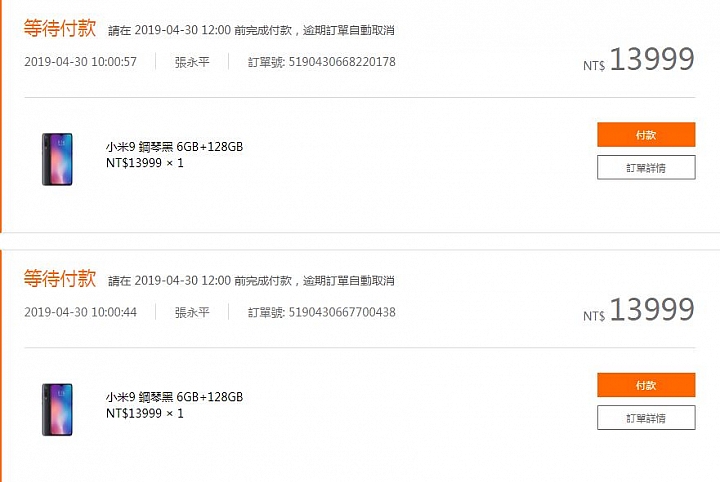Click the timestamp 2019-04-30 10:00:44
720x482 pixels.
pyautogui.click(x=80, y=312)
